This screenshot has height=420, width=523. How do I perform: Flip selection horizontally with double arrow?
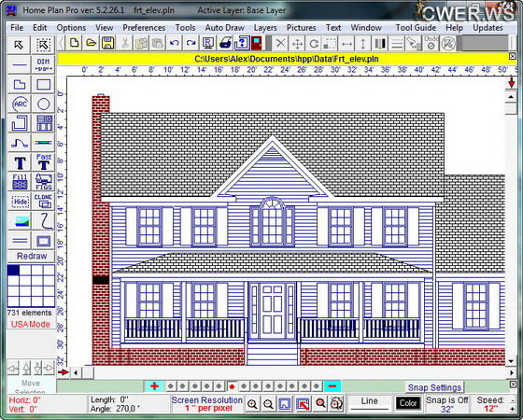point(346,43)
